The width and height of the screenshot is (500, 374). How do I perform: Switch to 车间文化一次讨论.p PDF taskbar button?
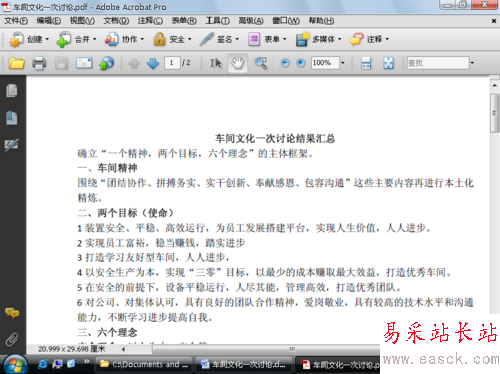(x=338, y=365)
